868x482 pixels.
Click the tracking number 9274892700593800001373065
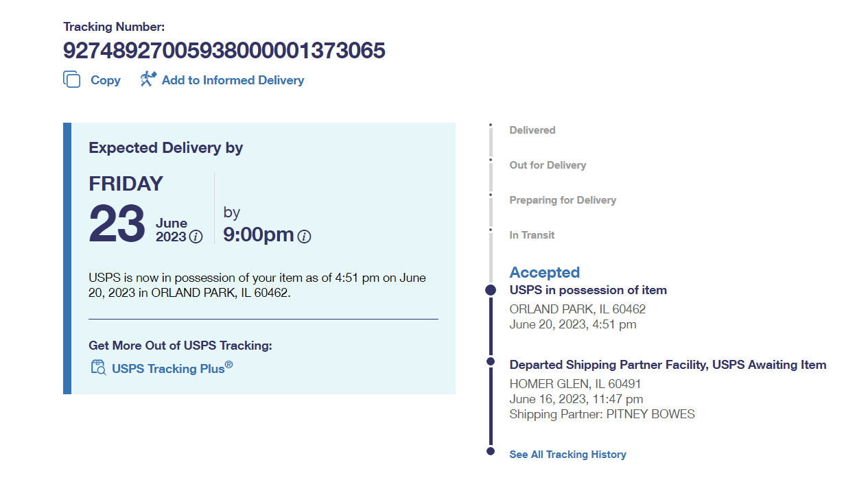pos(224,51)
